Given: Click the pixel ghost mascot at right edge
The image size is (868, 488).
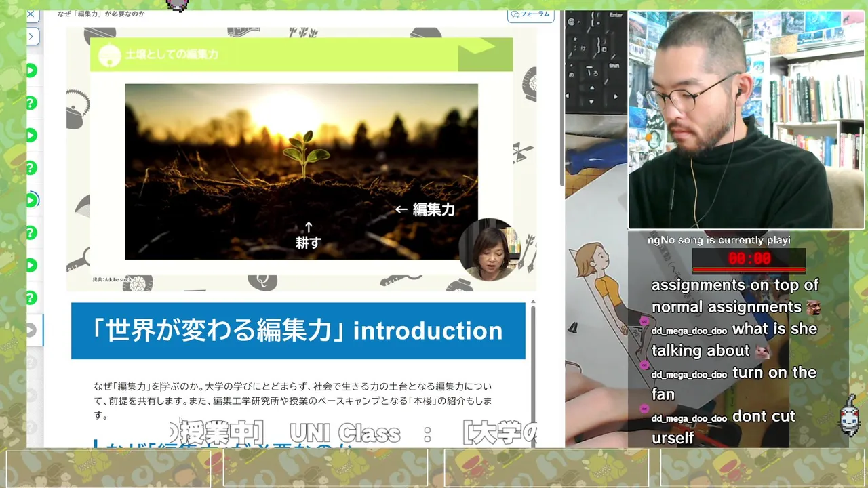Looking at the screenshot, I should (x=850, y=418).
